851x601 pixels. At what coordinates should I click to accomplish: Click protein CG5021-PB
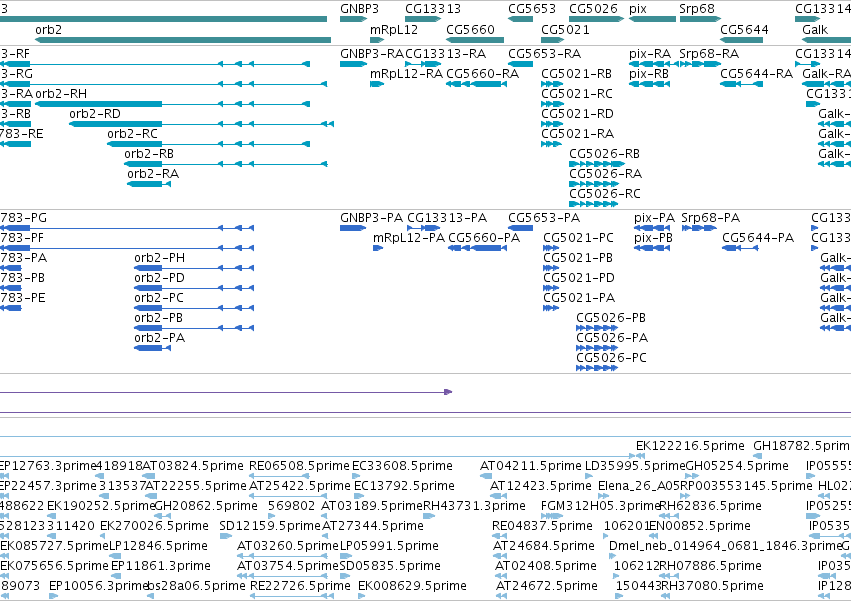point(578,258)
